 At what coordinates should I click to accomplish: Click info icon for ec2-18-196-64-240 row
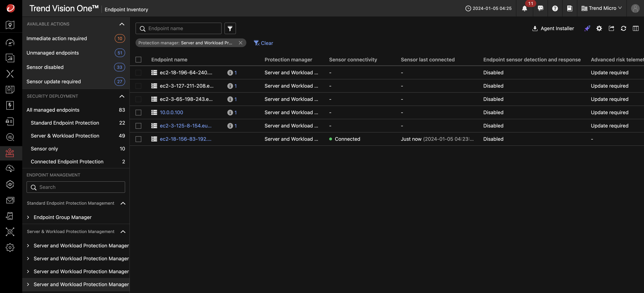tap(230, 73)
